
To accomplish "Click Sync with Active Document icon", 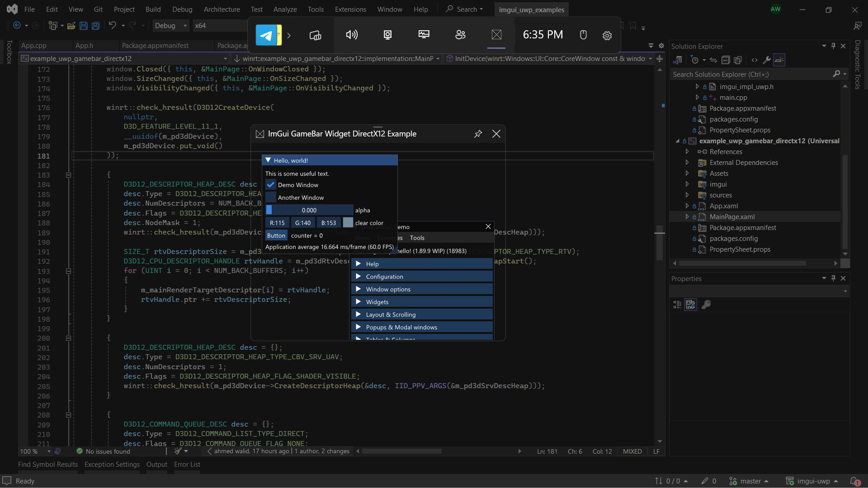I will (713, 60).
